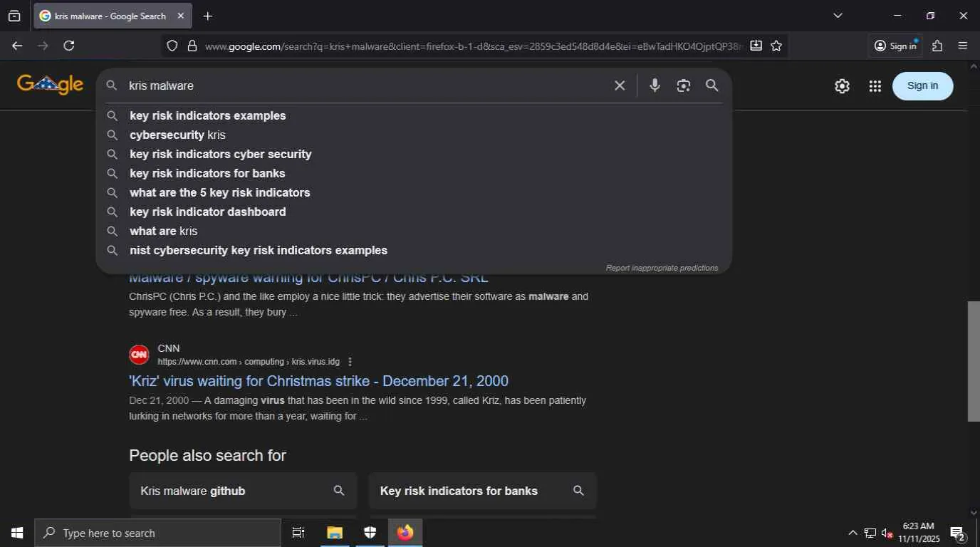Open Google quick settings gear
980x547 pixels.
[x=842, y=86]
